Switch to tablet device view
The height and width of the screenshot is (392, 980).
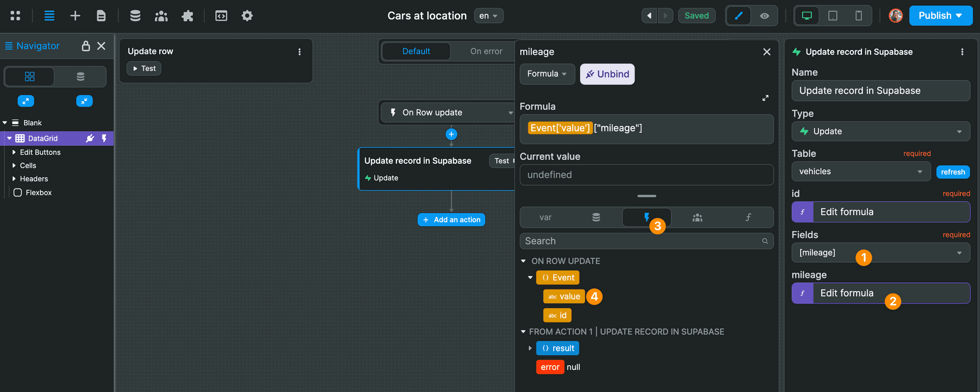tap(833, 16)
